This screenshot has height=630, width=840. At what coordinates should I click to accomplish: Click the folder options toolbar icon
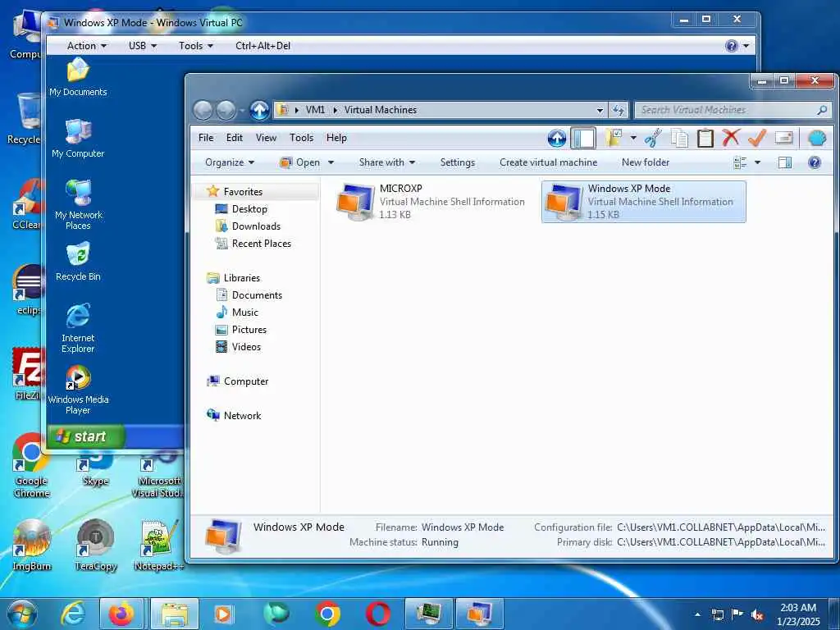point(614,138)
